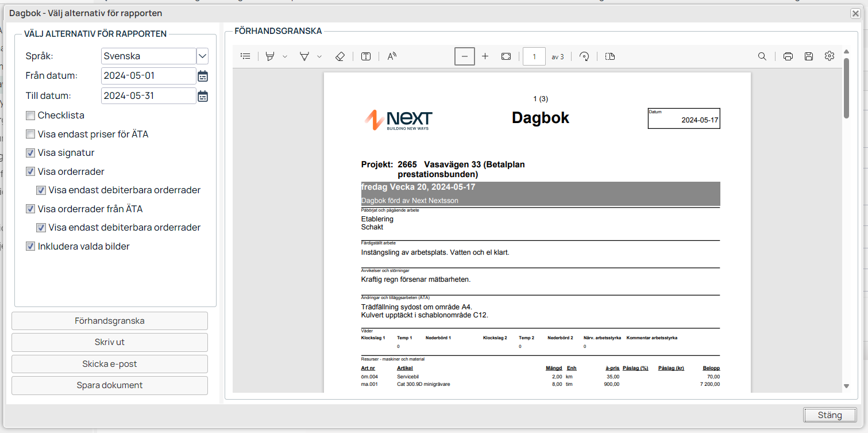Viewport: 868px width, 433px height.
Task: Click the Cat 300.9D minigrävare row
Action: click(x=540, y=384)
